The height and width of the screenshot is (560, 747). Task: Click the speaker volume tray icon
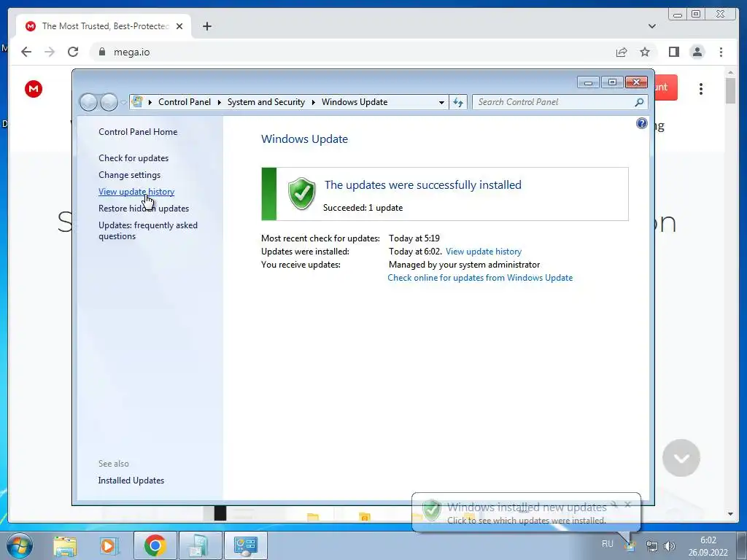[670, 546]
